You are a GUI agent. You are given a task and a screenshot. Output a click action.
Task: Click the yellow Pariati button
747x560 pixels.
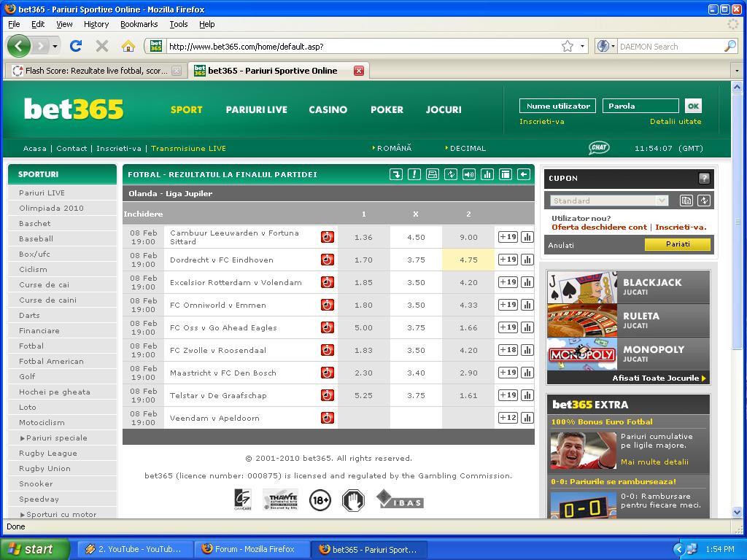coord(678,244)
